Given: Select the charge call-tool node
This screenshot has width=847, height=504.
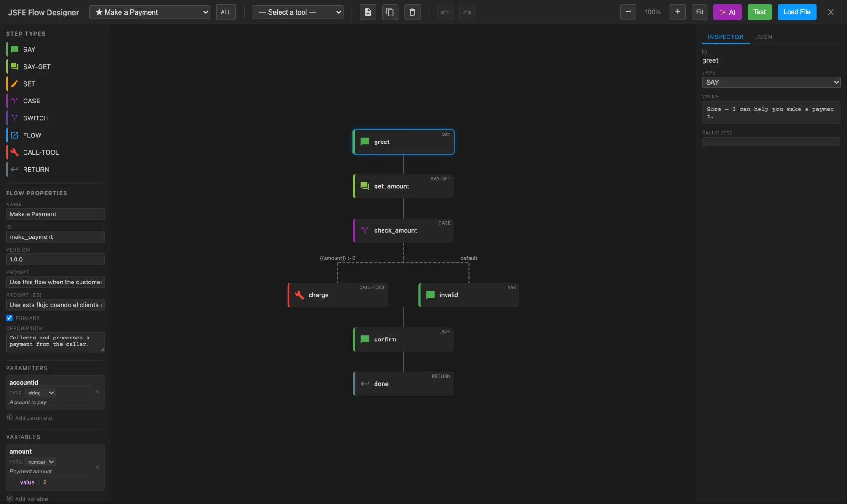Looking at the screenshot, I should [338, 295].
